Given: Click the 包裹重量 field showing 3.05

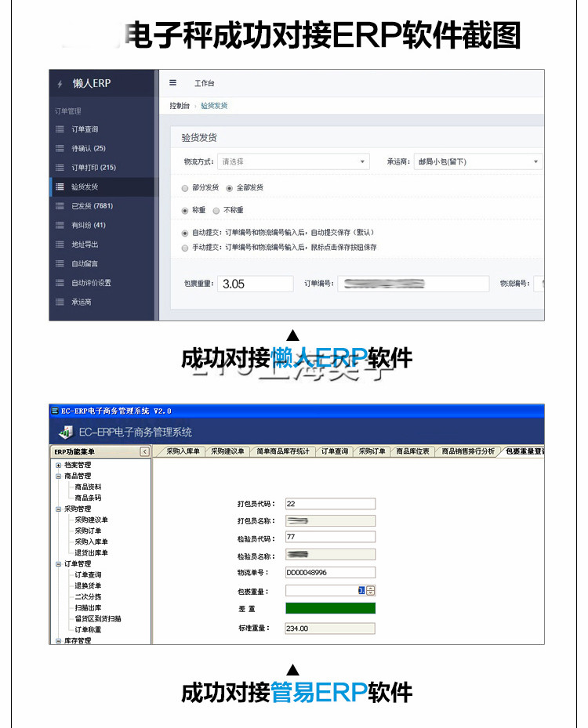Looking at the screenshot, I should pyautogui.click(x=256, y=284).
